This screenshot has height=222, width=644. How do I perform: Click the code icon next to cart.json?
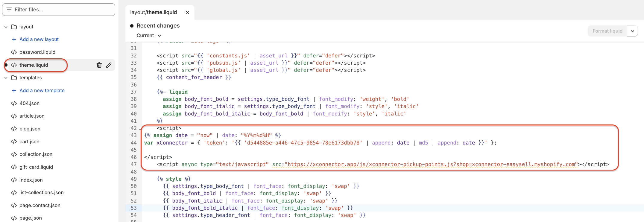tap(14, 142)
